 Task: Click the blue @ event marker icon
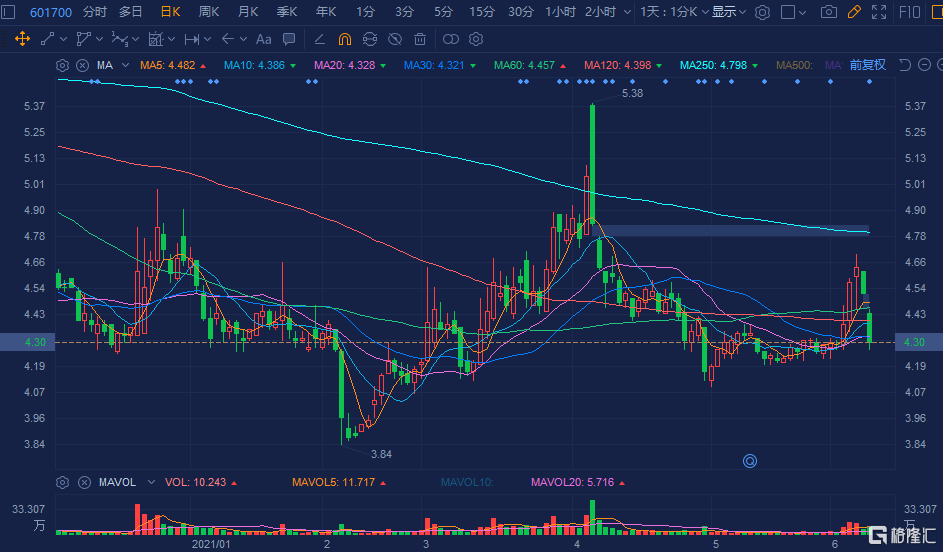click(750, 461)
